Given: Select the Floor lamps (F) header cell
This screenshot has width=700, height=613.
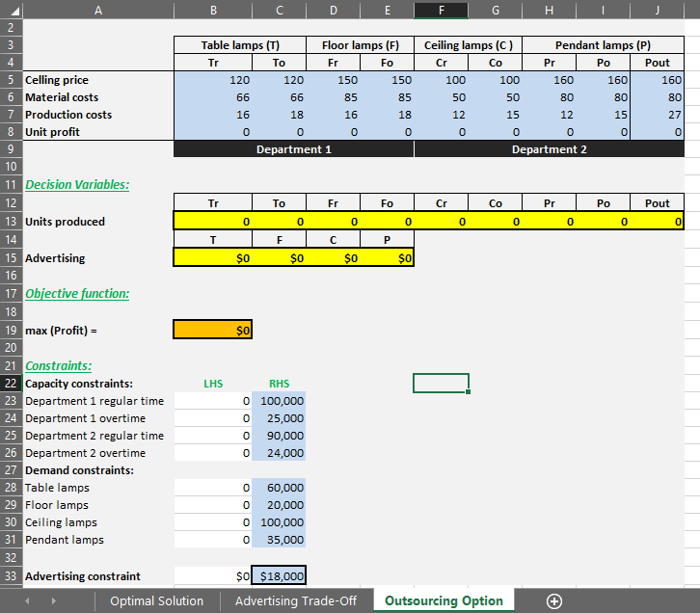Looking at the screenshot, I should (361, 45).
